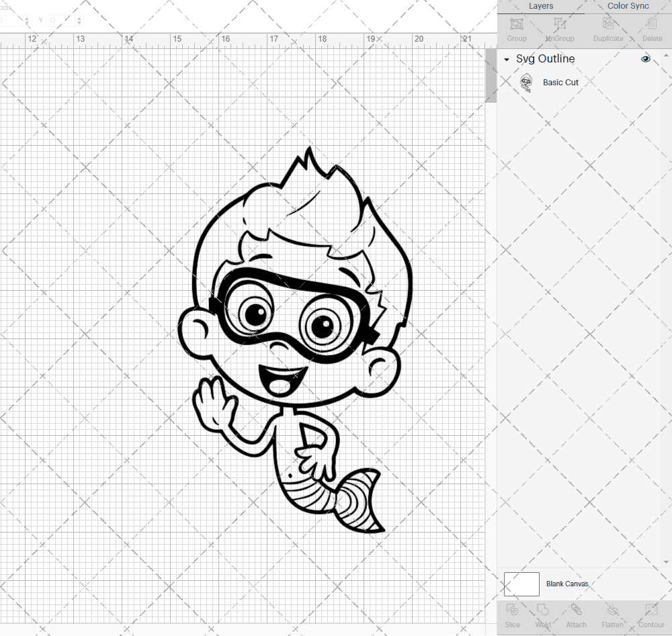Select the merman character image on canvas
Screen dimensions: 672x636
[296, 340]
